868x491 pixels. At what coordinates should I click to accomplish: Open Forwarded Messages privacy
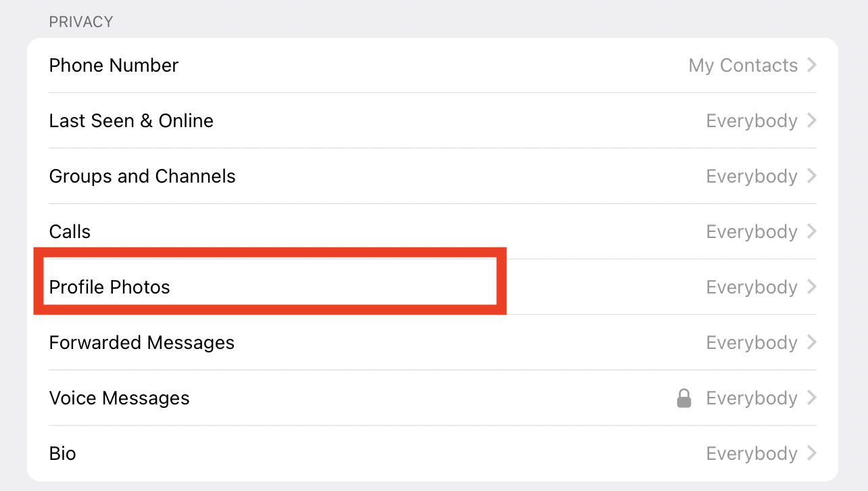point(433,343)
